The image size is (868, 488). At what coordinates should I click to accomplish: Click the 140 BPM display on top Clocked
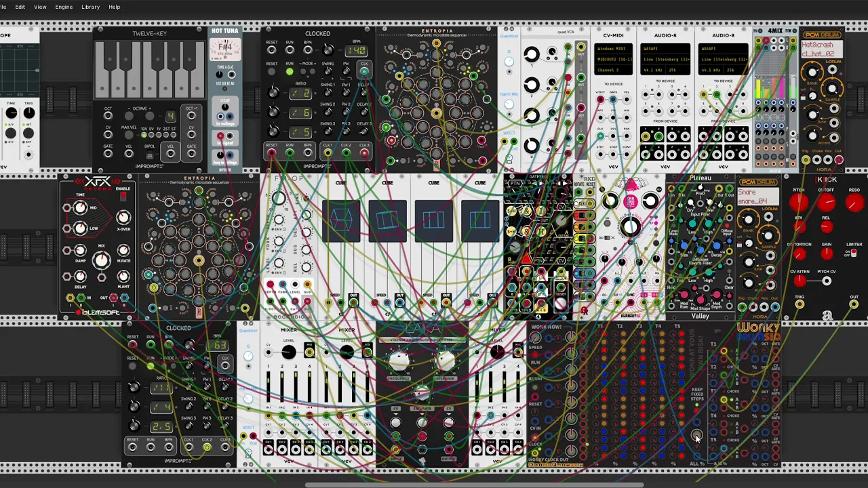point(356,51)
